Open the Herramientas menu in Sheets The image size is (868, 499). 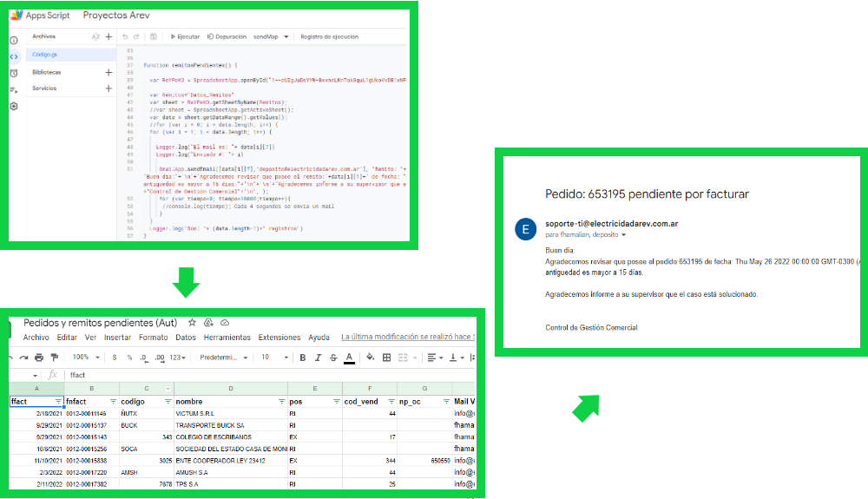click(227, 337)
